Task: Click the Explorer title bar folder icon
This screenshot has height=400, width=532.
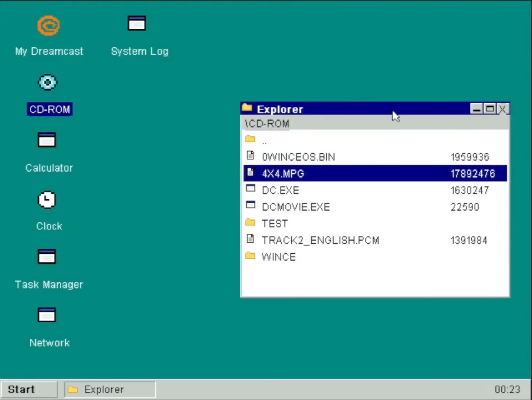Action: (x=247, y=107)
